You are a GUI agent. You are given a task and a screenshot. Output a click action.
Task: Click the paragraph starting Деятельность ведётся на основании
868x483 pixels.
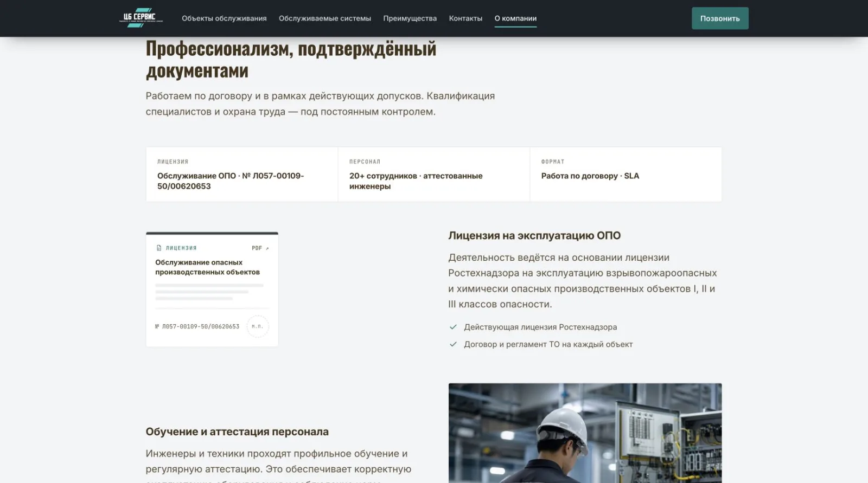(x=583, y=281)
